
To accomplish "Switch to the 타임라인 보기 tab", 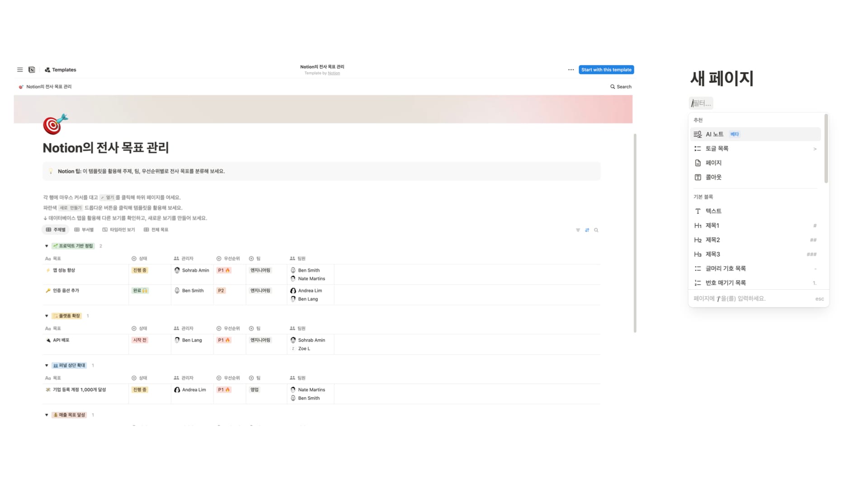I will point(118,230).
